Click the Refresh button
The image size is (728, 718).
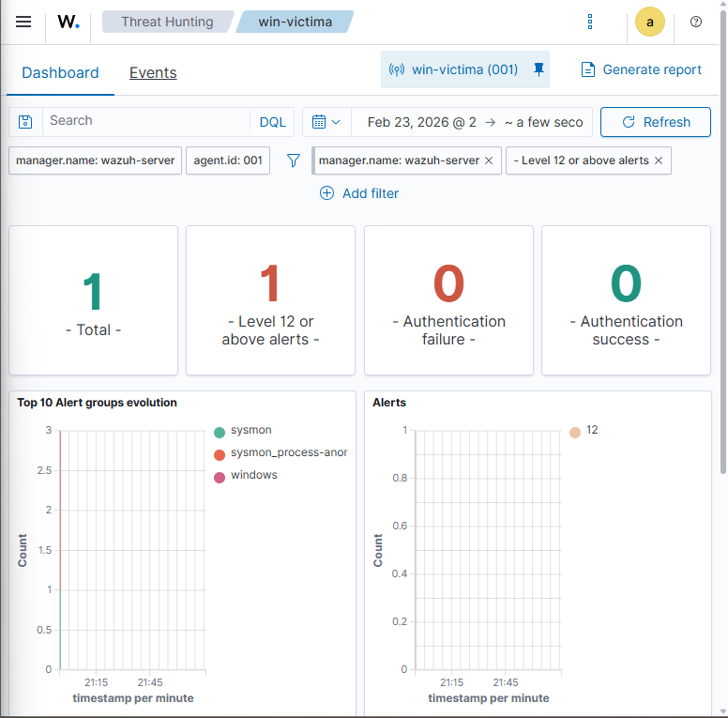(656, 122)
